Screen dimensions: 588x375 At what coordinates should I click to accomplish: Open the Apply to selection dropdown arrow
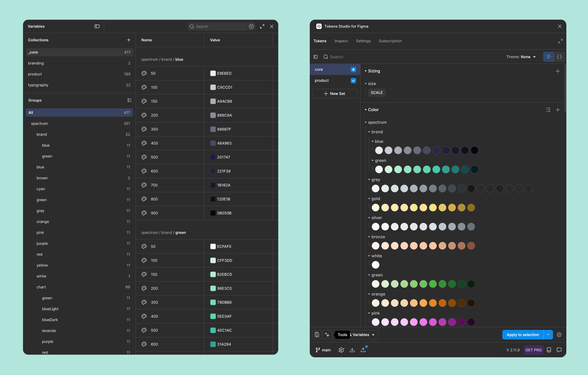(x=548, y=335)
